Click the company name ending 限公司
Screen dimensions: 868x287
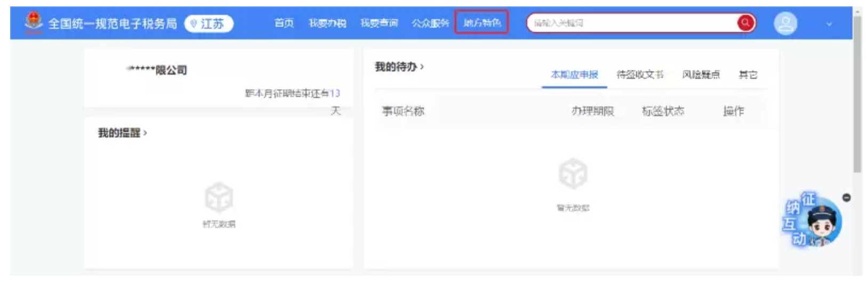pos(157,70)
